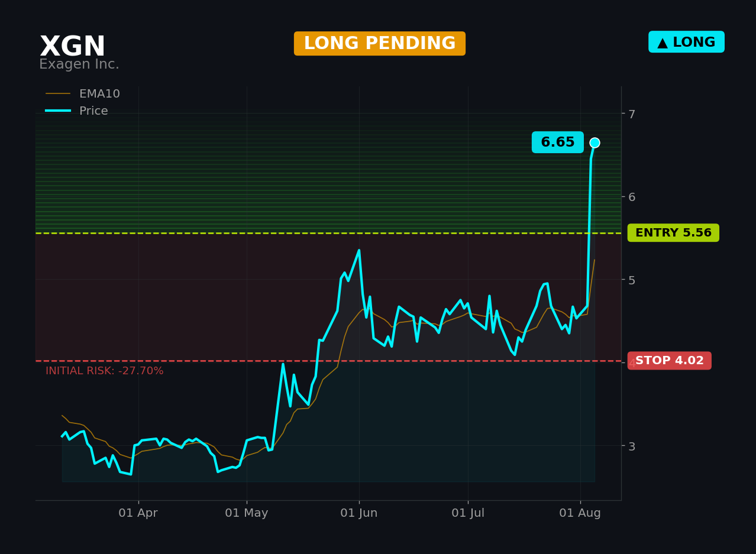Viewport: 756px width, 554px height.
Task: Click the y-axis value 6
Action: (x=632, y=197)
